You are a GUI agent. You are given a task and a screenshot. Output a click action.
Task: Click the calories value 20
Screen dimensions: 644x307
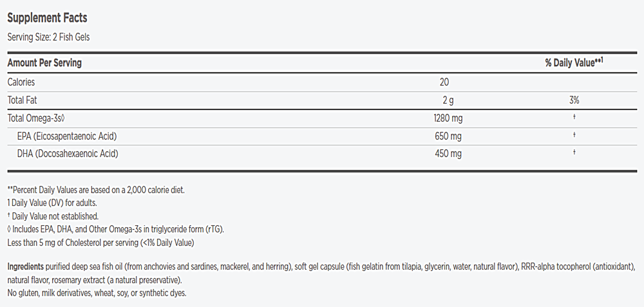(444, 82)
